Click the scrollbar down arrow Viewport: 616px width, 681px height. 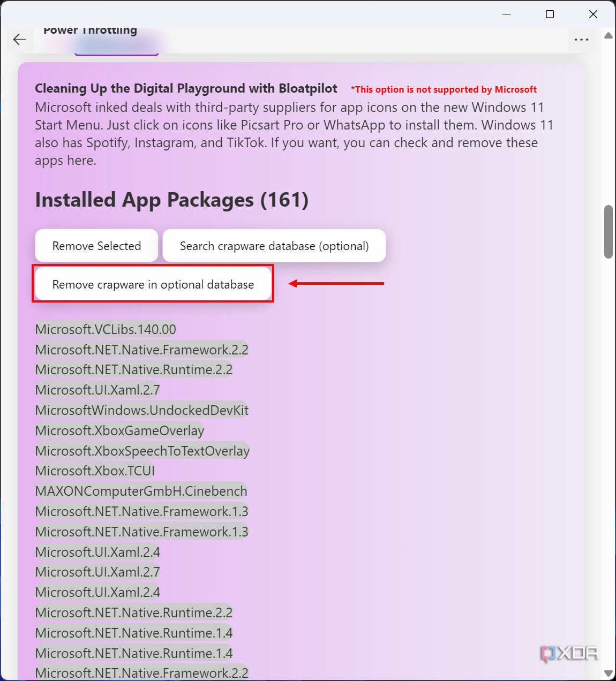pyautogui.click(x=609, y=673)
